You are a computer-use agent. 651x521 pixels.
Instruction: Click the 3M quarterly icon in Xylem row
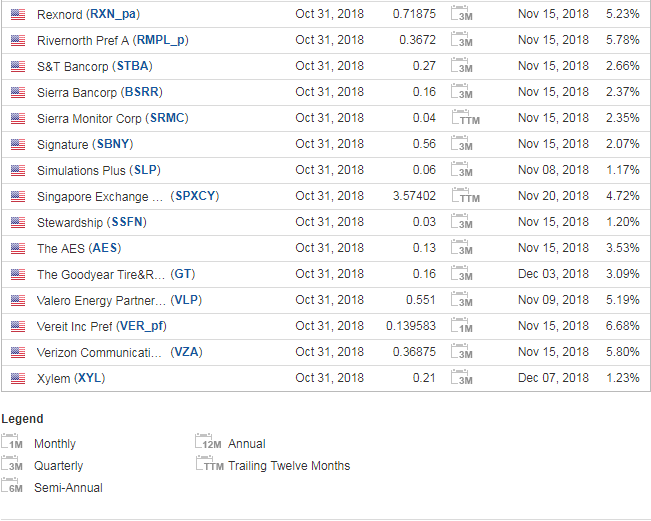click(x=462, y=377)
